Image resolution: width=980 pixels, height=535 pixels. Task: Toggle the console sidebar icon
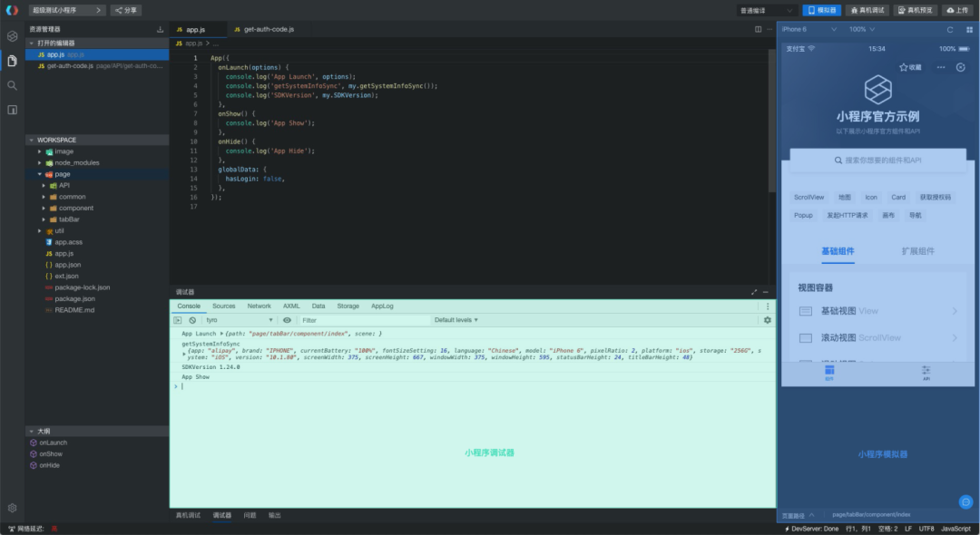(178, 320)
